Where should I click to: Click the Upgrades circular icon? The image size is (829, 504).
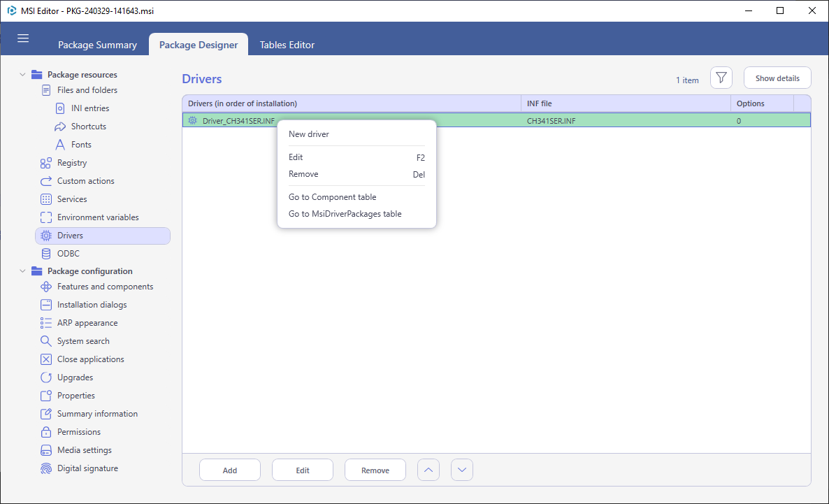46,377
